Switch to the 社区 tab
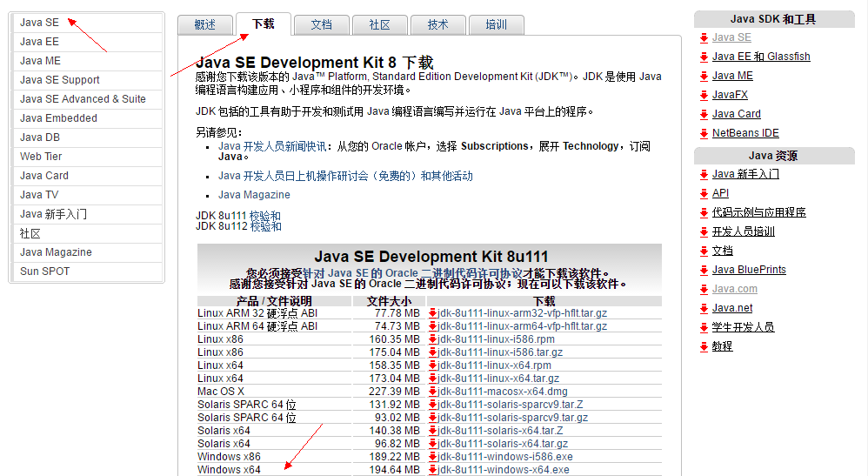The height and width of the screenshot is (476, 868). coord(380,25)
